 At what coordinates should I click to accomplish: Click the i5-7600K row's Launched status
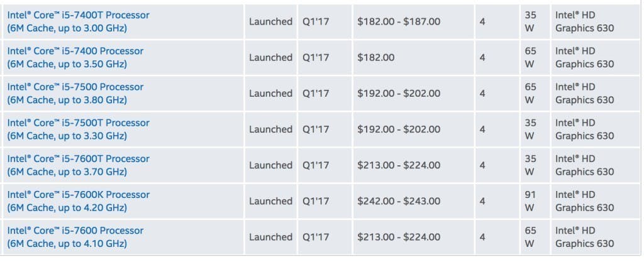coord(270,201)
